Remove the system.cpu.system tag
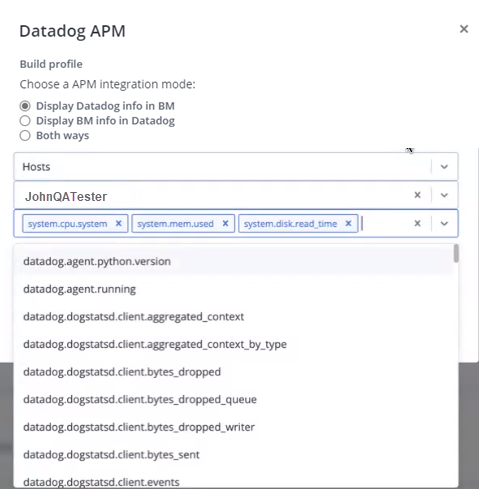The width and height of the screenshot is (481, 490). 118,223
